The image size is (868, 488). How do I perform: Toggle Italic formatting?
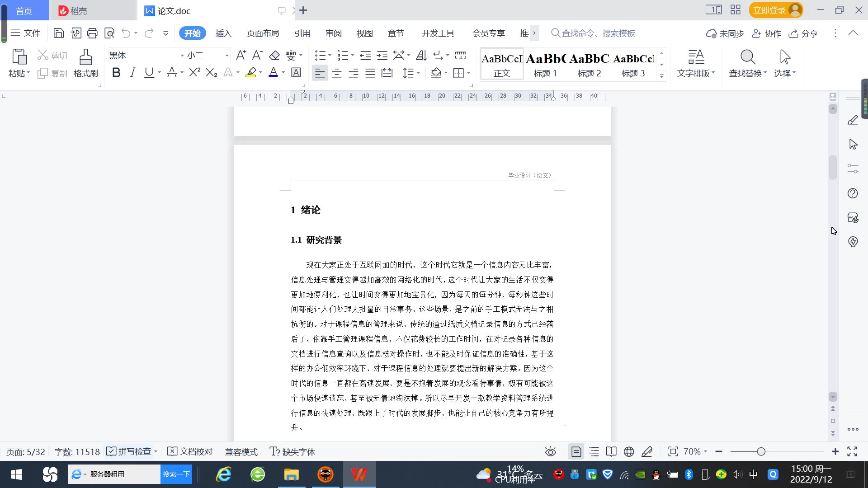coord(132,72)
